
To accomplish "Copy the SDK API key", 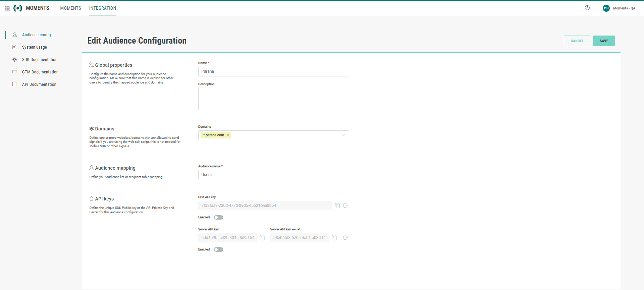I will [x=337, y=206].
